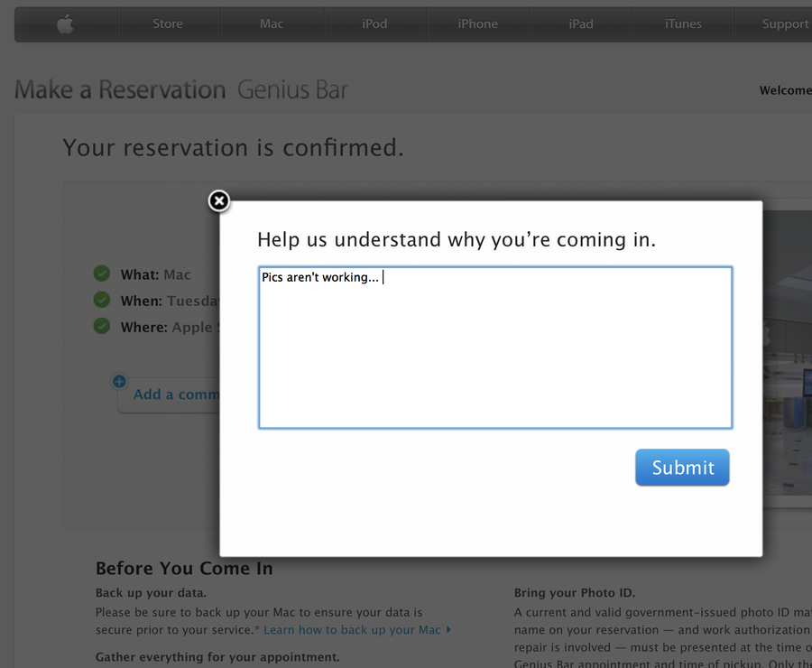Click the Welcome text at top right
This screenshot has height=668, width=812.
pos(786,90)
